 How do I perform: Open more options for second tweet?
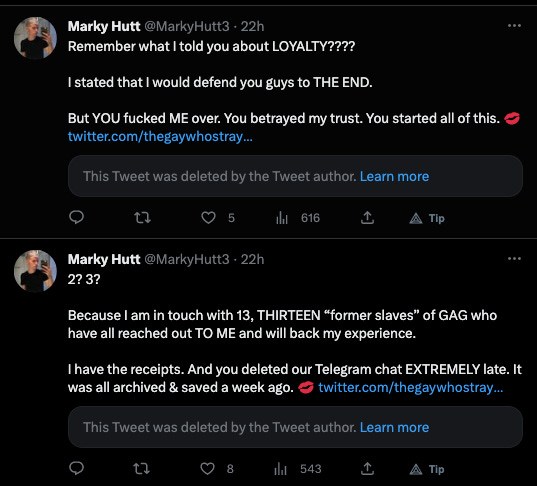(514, 259)
